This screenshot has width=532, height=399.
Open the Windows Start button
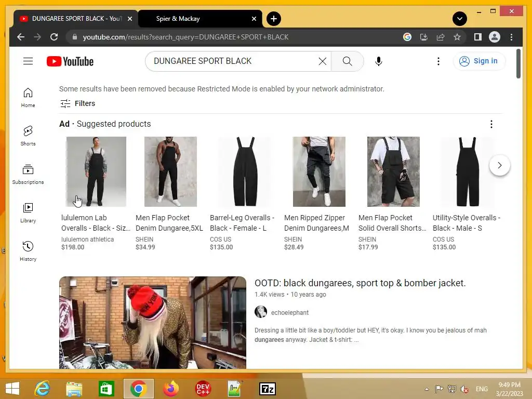[12, 389]
